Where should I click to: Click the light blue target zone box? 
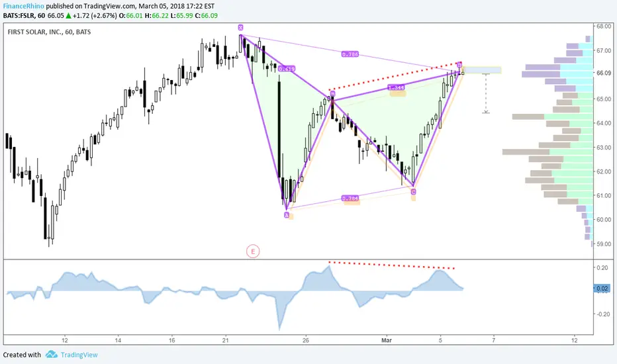pos(483,70)
